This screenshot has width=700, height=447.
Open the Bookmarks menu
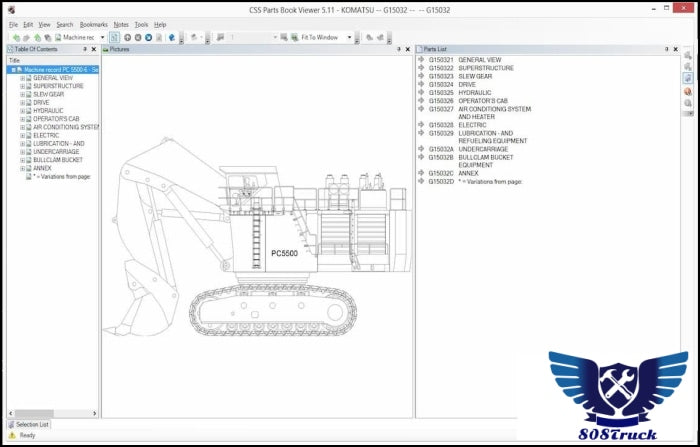[93, 24]
